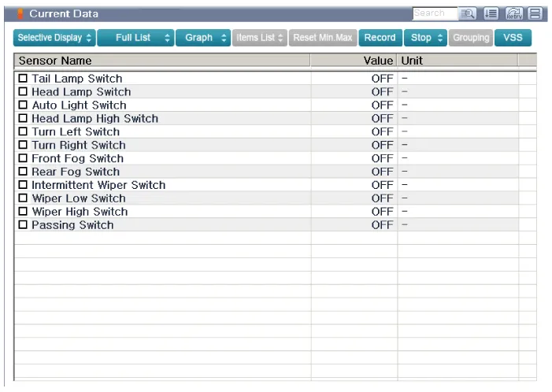552x392 pixels.
Task: Click the split panel layout icon
Action: 535,13
